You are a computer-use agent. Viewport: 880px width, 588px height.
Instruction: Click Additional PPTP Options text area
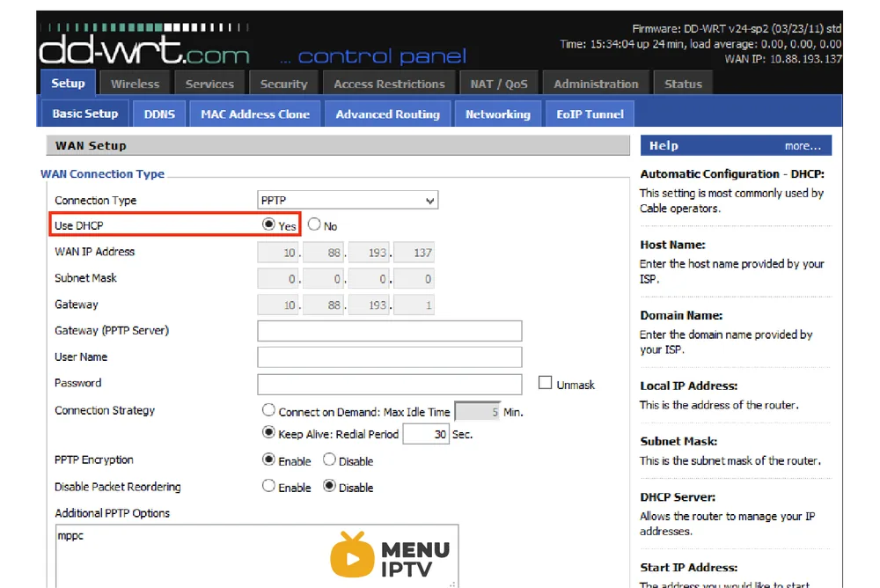(x=256, y=556)
